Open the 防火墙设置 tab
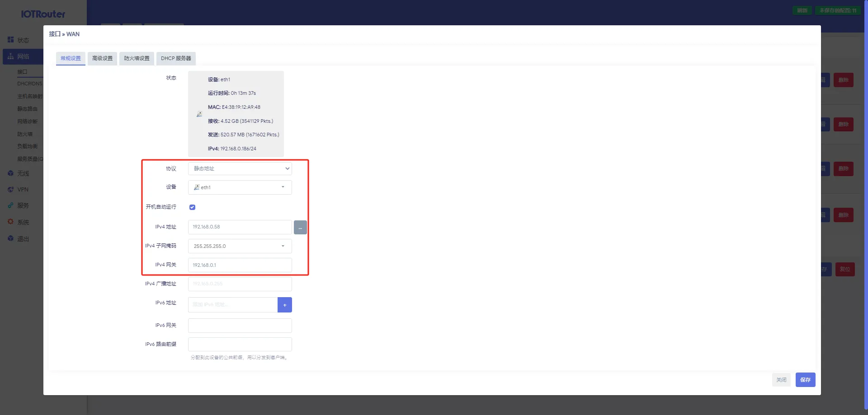Image resolution: width=868 pixels, height=415 pixels. (137, 58)
